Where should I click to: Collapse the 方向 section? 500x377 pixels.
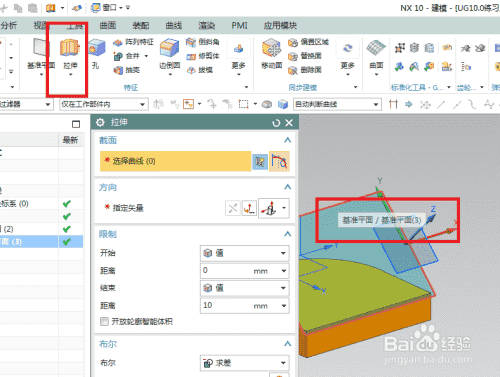point(287,187)
